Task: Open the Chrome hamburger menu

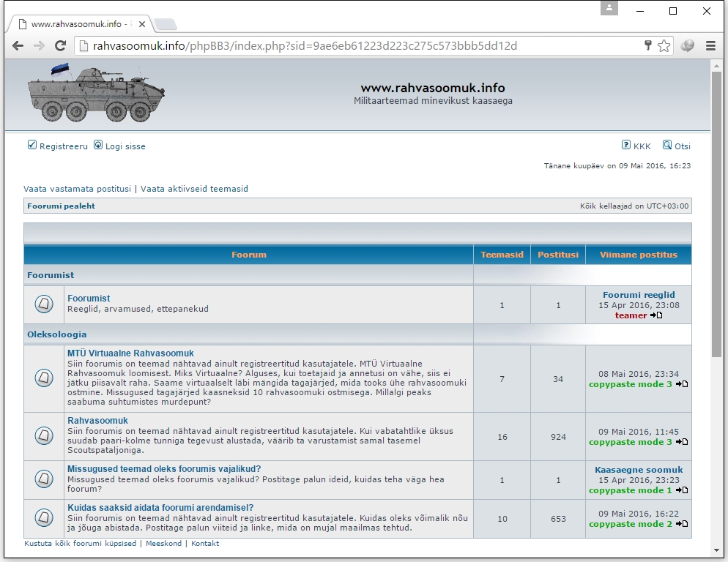Action: click(x=710, y=46)
